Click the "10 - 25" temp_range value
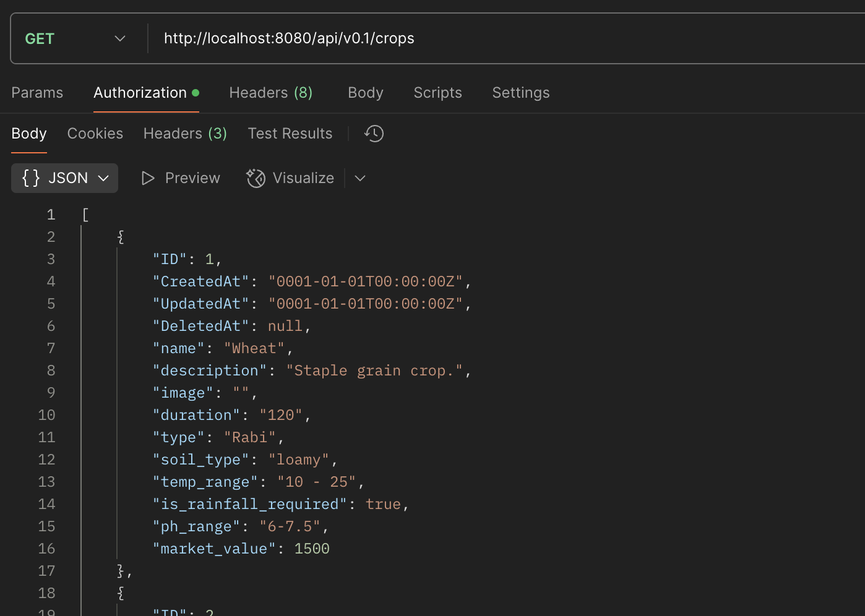The height and width of the screenshot is (616, 865). tap(317, 482)
